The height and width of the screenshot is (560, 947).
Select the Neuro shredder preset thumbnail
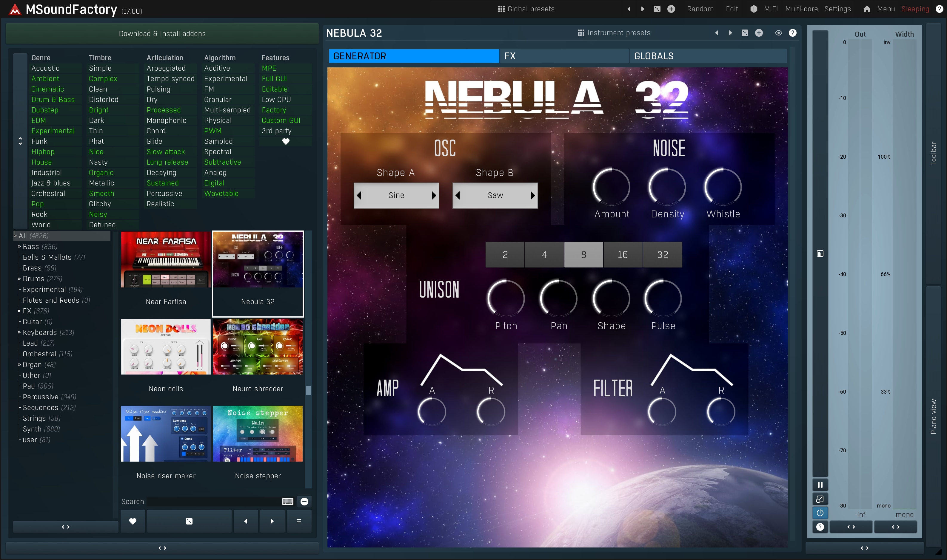[x=258, y=347]
